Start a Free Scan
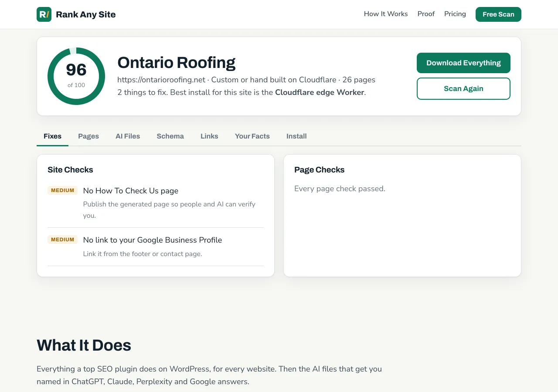This screenshot has height=392, width=558. pyautogui.click(x=498, y=14)
